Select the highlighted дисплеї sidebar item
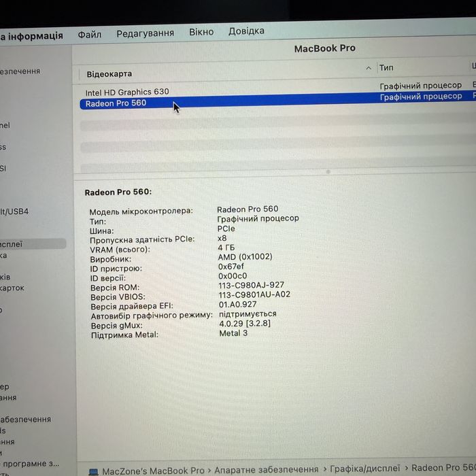476x476 pixels. [33, 243]
